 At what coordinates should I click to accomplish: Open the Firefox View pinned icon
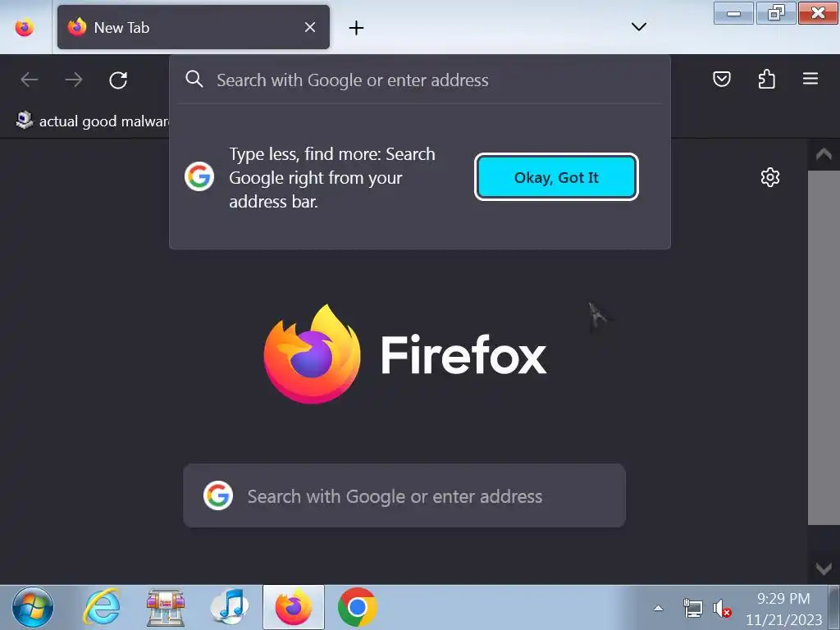point(24,27)
